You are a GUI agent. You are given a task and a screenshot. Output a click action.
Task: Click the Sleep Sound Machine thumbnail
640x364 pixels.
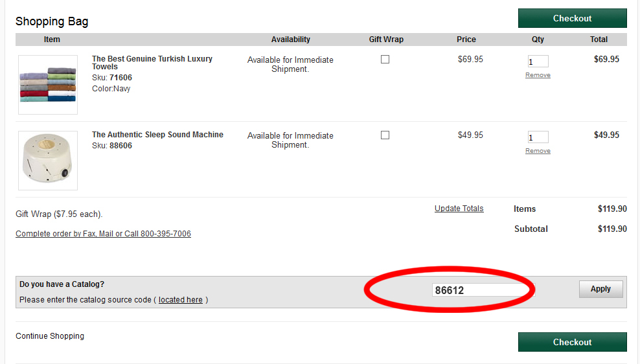(x=48, y=161)
